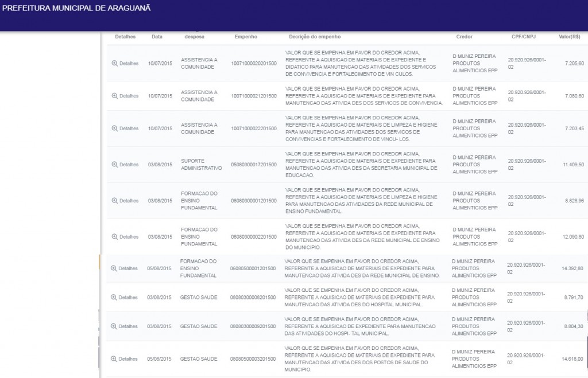
Task: Sort by the Data column header
Action: [157, 37]
